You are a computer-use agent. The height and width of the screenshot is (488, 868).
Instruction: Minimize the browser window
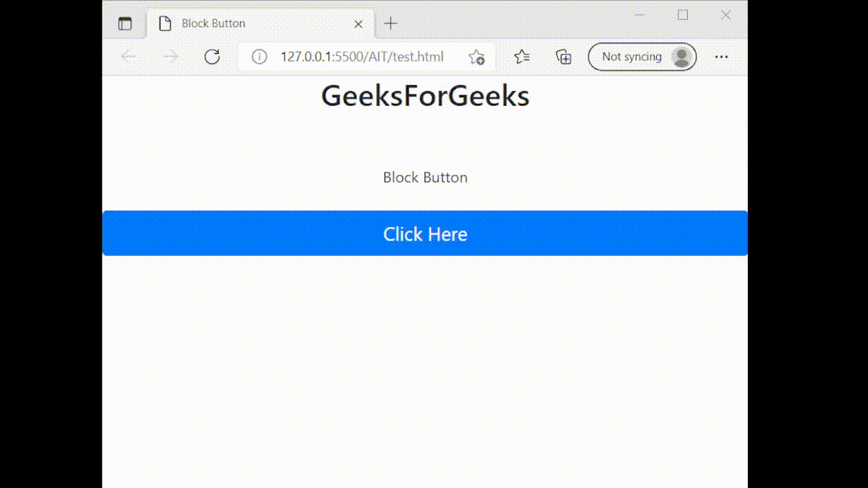pos(640,15)
